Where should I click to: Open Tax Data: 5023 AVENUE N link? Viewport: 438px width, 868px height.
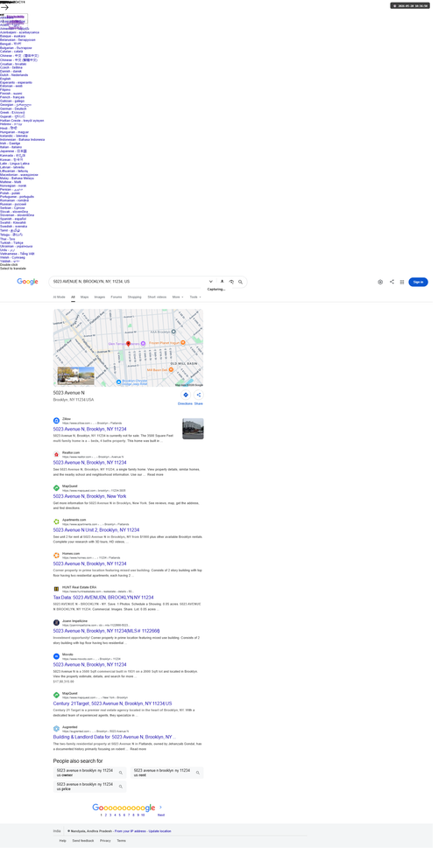pos(103,598)
